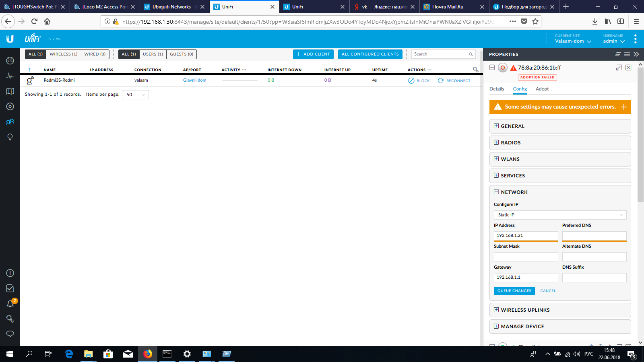Image resolution: width=644 pixels, height=362 pixels.
Task: Open the Configure IP dropdown
Action: click(560, 215)
